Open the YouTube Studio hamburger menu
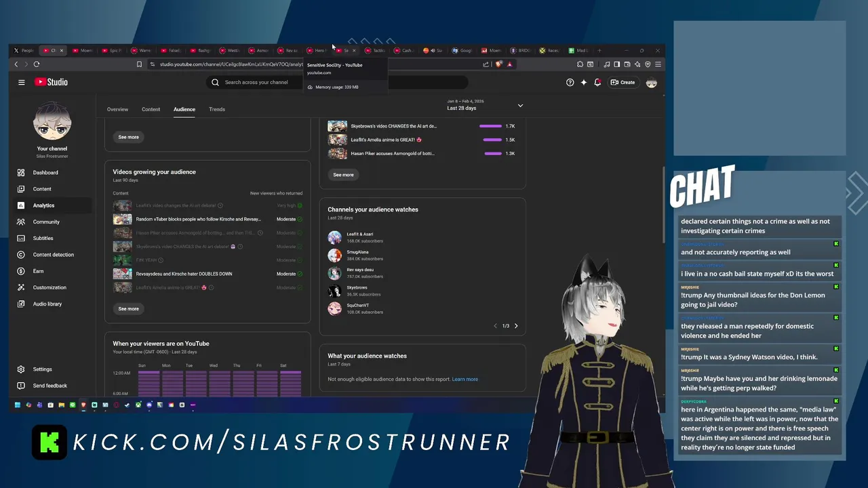This screenshot has width=868, height=488. pyautogui.click(x=21, y=82)
